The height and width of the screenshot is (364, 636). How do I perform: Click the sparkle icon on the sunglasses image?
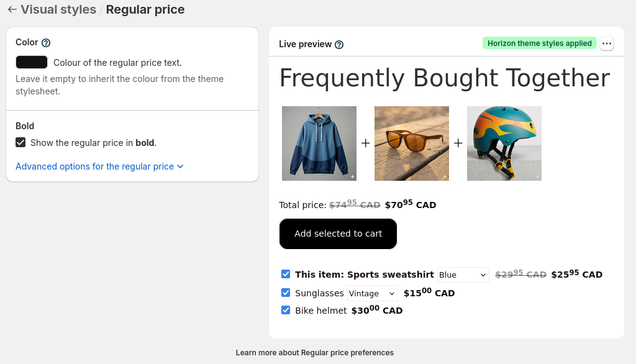pos(445,177)
